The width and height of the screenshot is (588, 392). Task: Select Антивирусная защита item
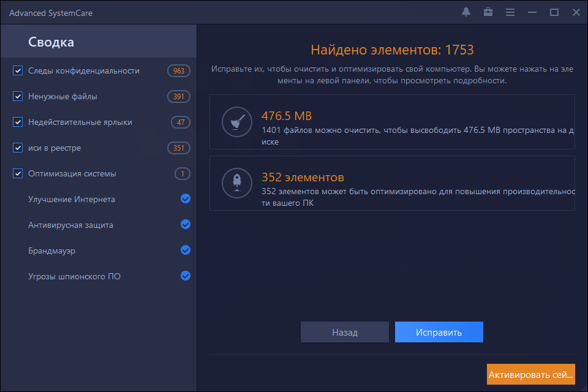[70, 225]
